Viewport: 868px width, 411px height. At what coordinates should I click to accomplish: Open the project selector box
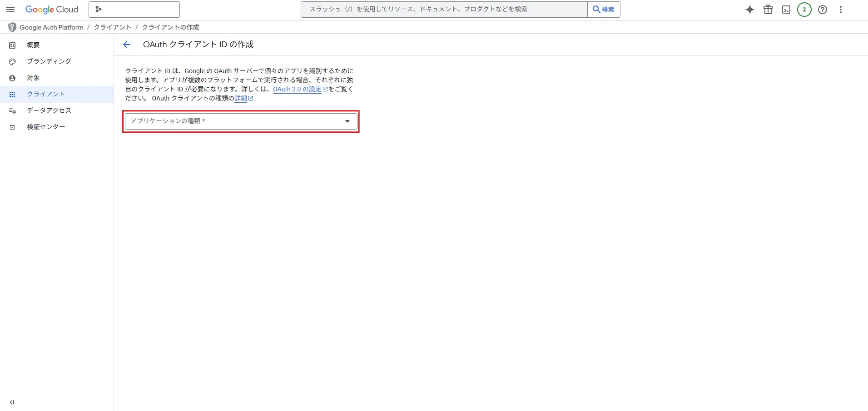click(x=134, y=10)
